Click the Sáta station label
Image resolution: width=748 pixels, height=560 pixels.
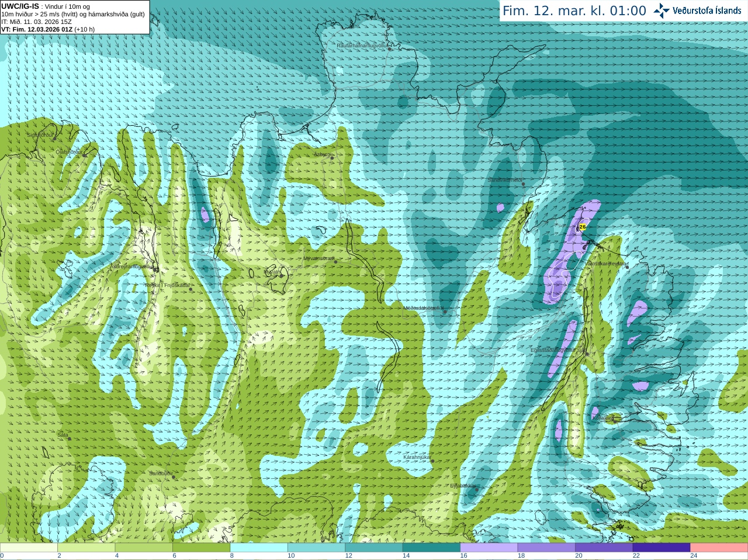coord(63,435)
